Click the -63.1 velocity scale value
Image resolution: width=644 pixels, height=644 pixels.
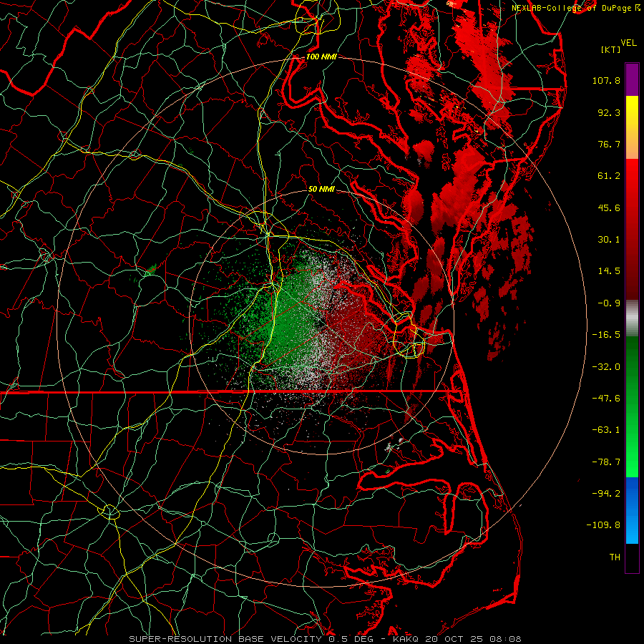[x=606, y=430]
